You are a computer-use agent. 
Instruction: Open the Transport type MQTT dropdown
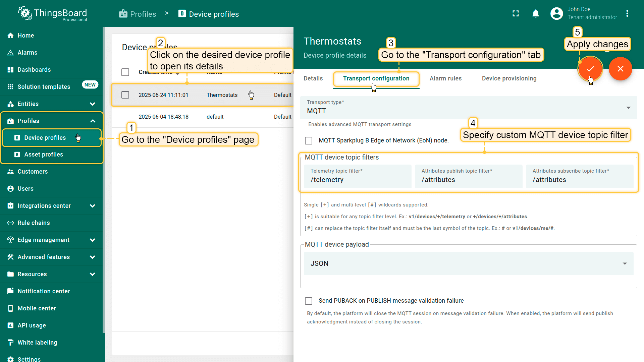pyautogui.click(x=468, y=108)
